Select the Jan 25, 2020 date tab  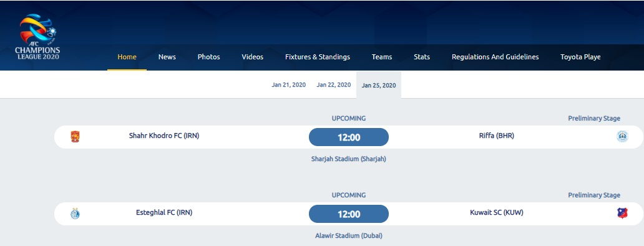379,85
